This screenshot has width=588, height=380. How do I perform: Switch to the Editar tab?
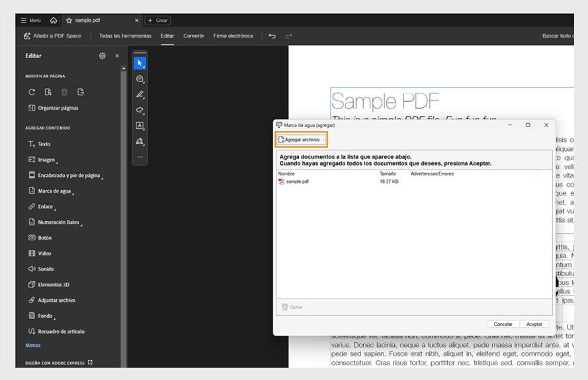click(x=167, y=36)
